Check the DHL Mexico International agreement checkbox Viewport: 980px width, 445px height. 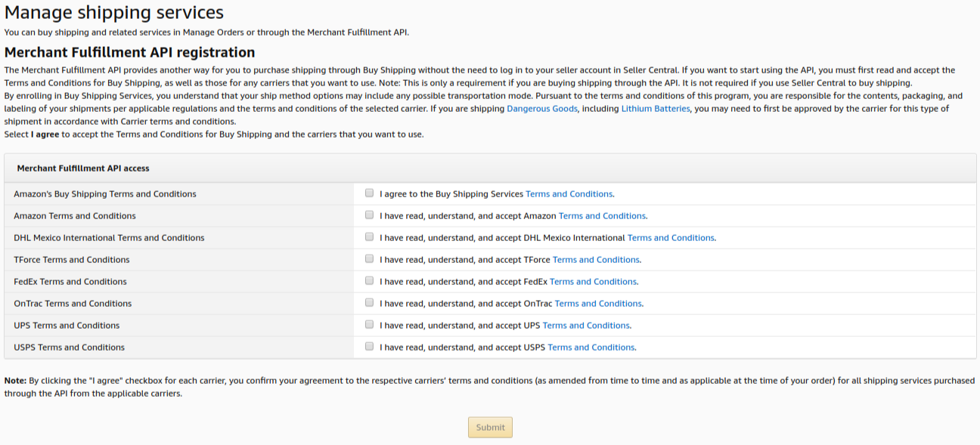tap(369, 237)
